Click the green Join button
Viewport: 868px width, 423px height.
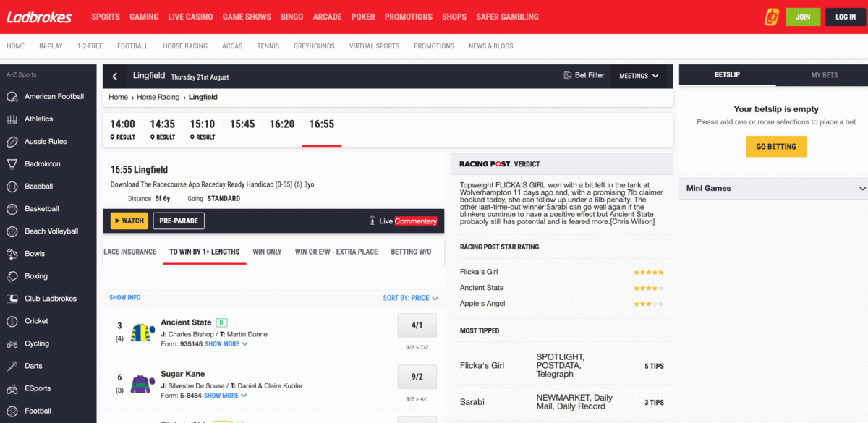pyautogui.click(x=803, y=17)
